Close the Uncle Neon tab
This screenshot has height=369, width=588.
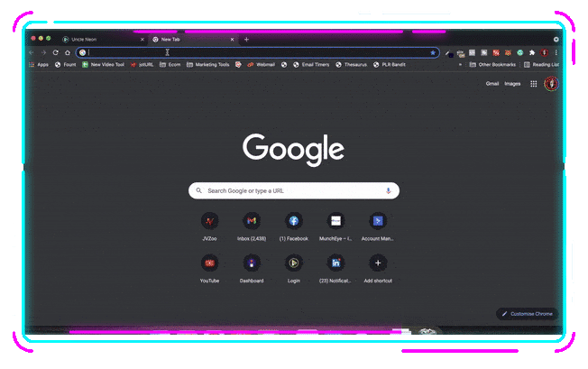coord(142,40)
